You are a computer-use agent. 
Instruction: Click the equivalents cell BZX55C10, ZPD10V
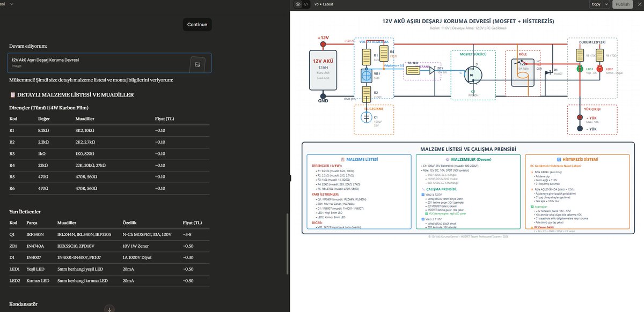click(x=75, y=246)
